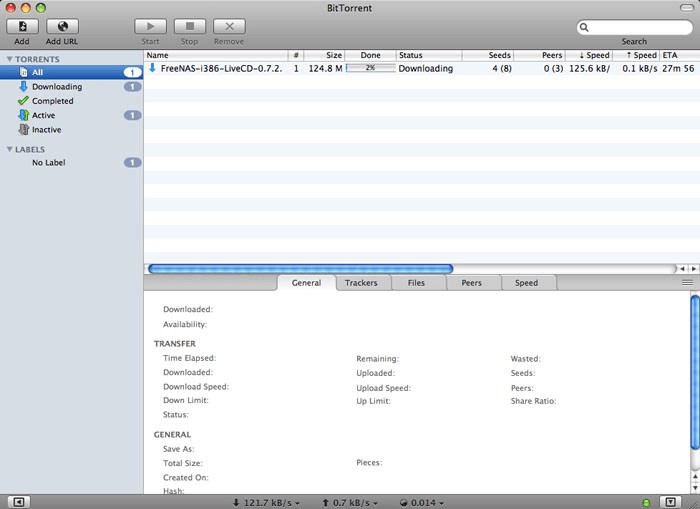Click the Downloading status cell of FreeNAS
The image size is (700, 509).
[x=426, y=68]
